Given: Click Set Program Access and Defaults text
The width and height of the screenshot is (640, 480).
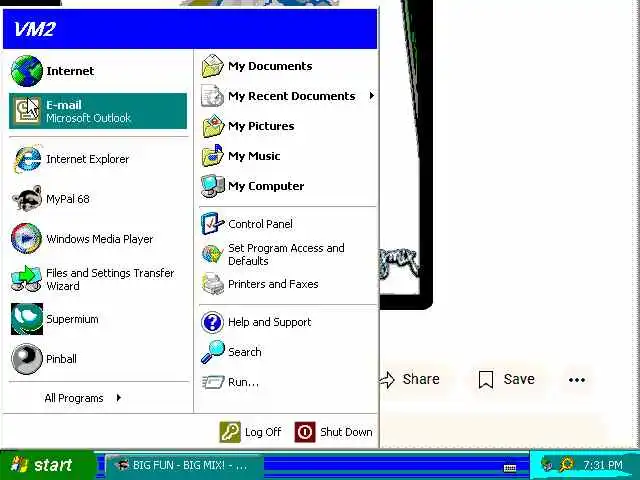Looking at the screenshot, I should (286, 254).
